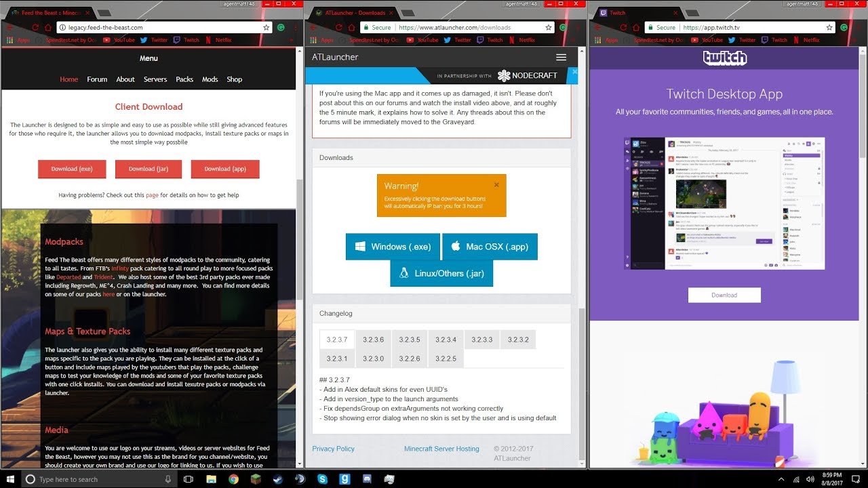Open Mods in Feed the Beast menu

[210, 79]
